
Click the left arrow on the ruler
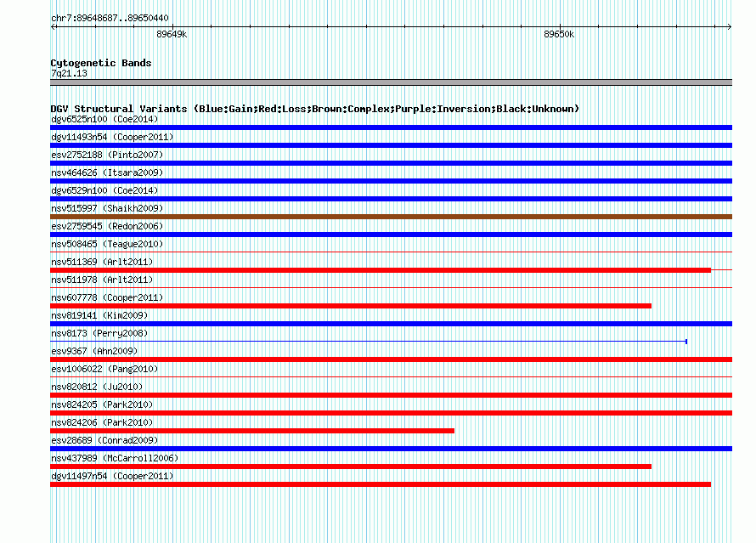[x=54, y=26]
